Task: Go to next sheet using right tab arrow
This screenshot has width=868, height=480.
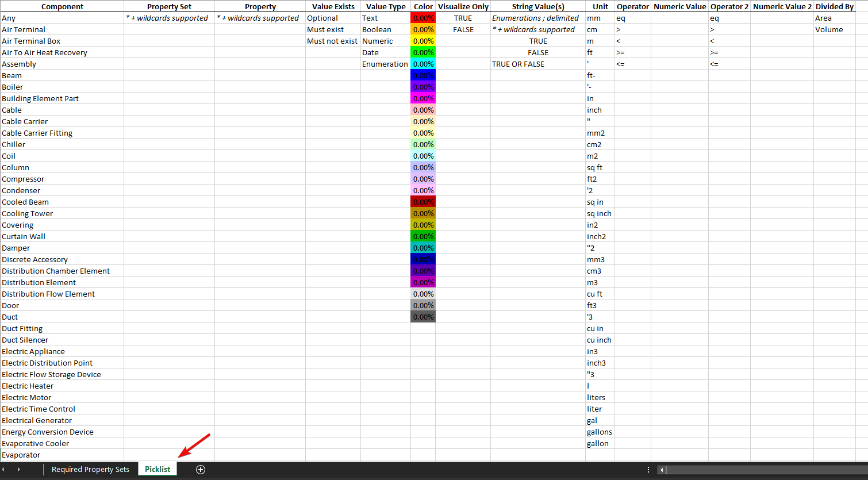Action: tap(18, 469)
